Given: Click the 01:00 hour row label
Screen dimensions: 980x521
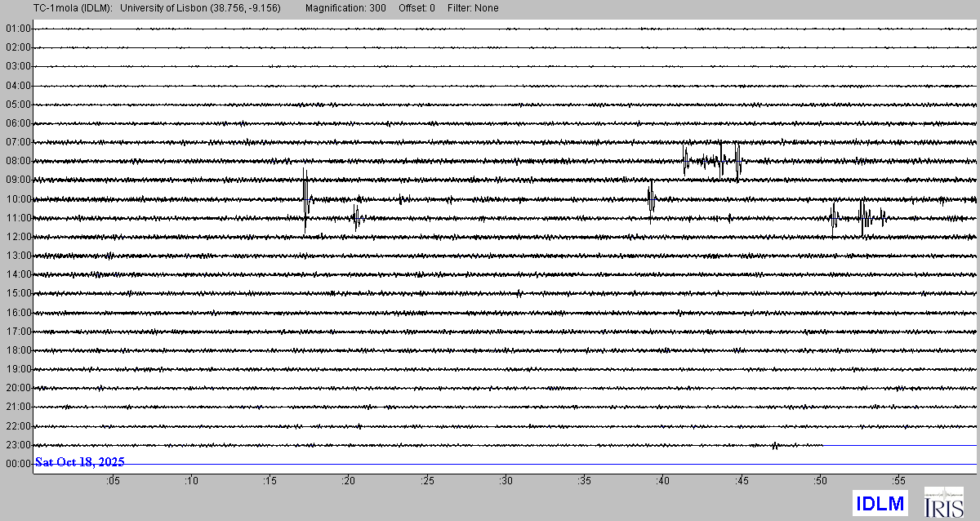Looking at the screenshot, I should tap(17, 29).
